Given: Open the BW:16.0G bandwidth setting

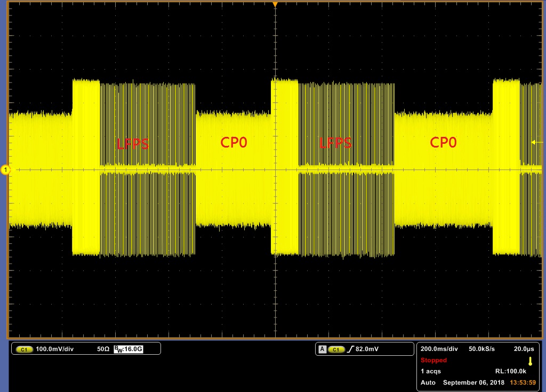Looking at the screenshot, I should coord(129,349).
